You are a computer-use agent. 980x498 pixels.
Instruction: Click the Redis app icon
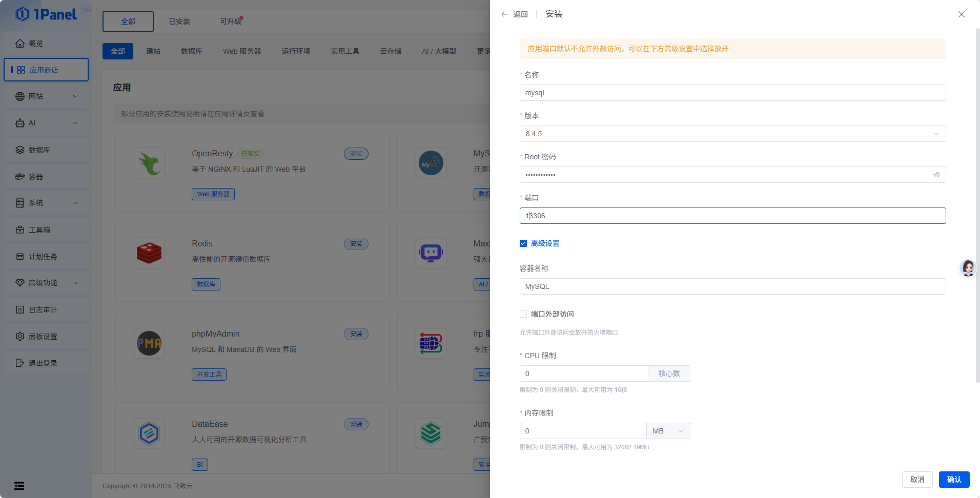[149, 253]
